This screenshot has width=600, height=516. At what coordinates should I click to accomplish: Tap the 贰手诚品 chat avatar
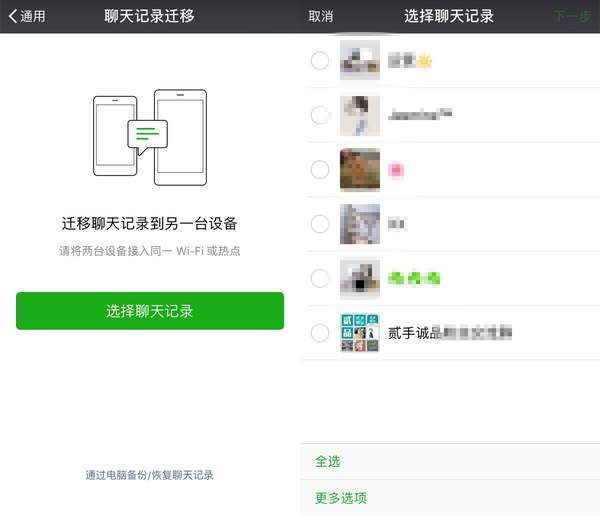click(x=360, y=332)
